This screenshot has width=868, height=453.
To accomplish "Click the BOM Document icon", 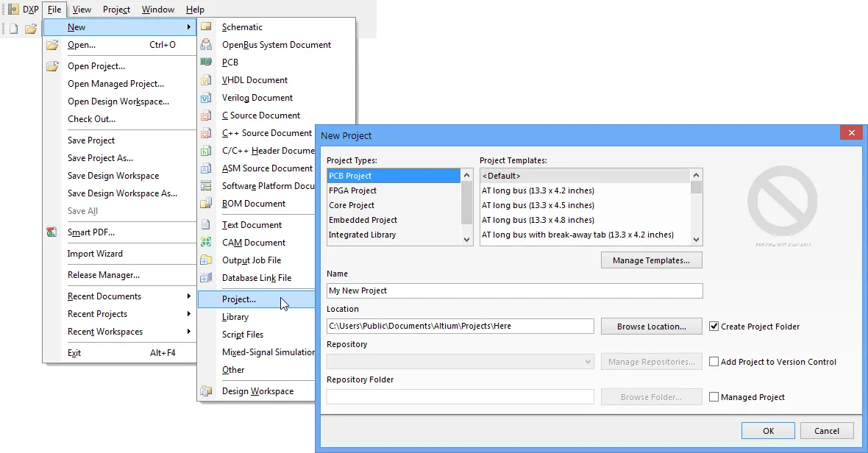I will [206, 203].
